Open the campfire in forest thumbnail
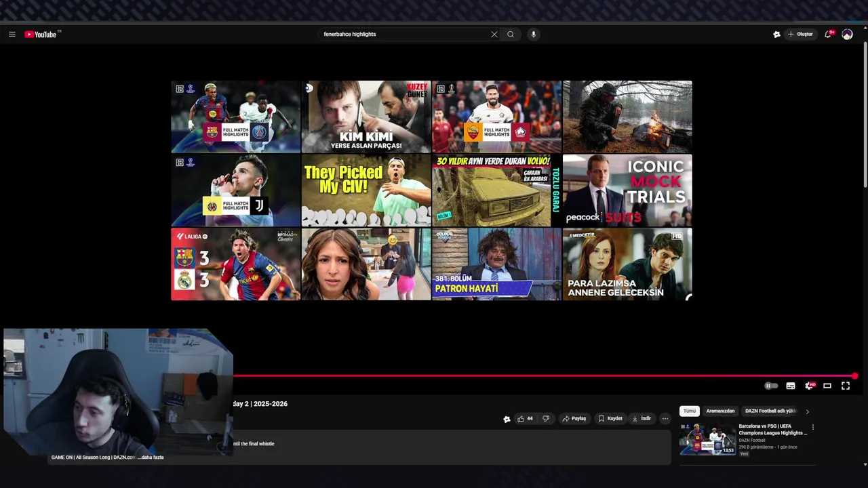The height and width of the screenshot is (488, 868). tap(627, 117)
